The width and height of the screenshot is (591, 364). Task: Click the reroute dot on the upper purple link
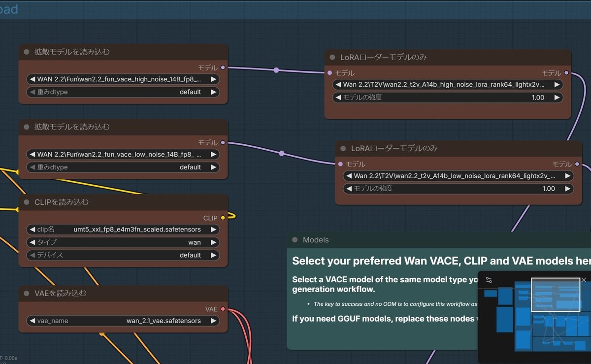point(276,70)
